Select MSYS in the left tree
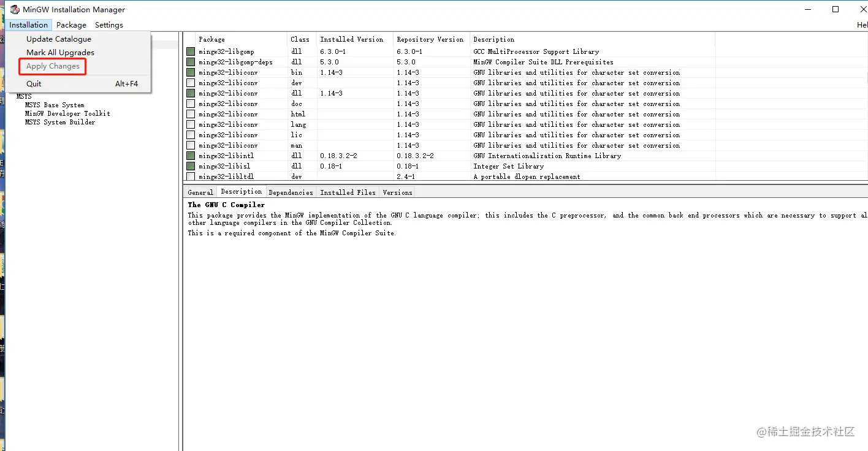 24,97
